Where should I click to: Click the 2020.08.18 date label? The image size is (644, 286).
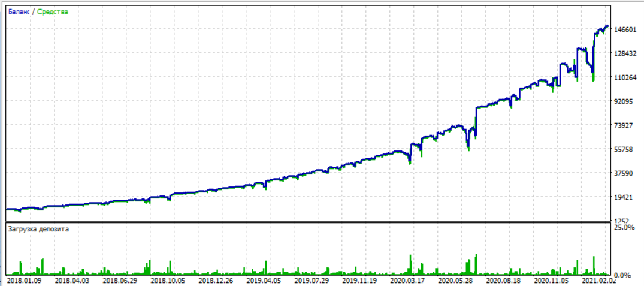(x=504, y=281)
